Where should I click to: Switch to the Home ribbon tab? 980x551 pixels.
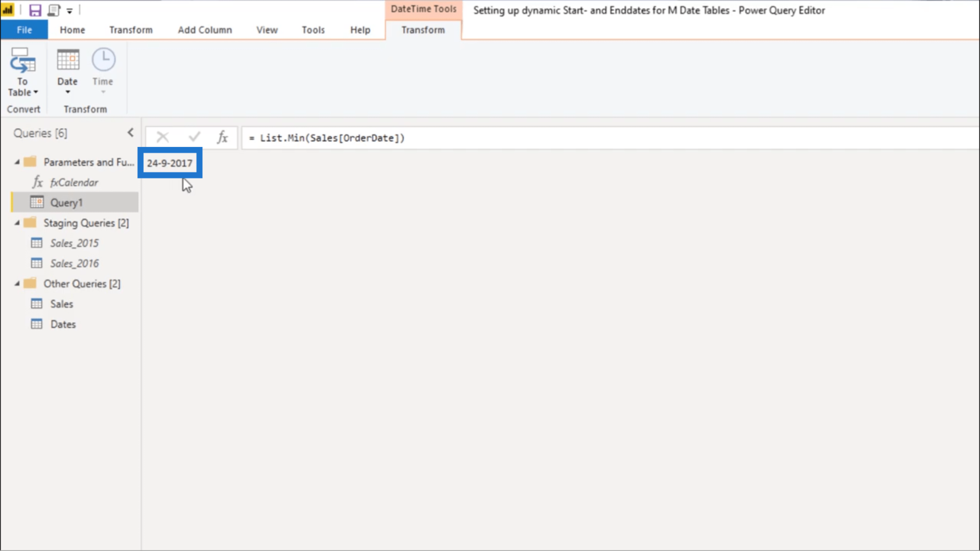[x=72, y=30]
